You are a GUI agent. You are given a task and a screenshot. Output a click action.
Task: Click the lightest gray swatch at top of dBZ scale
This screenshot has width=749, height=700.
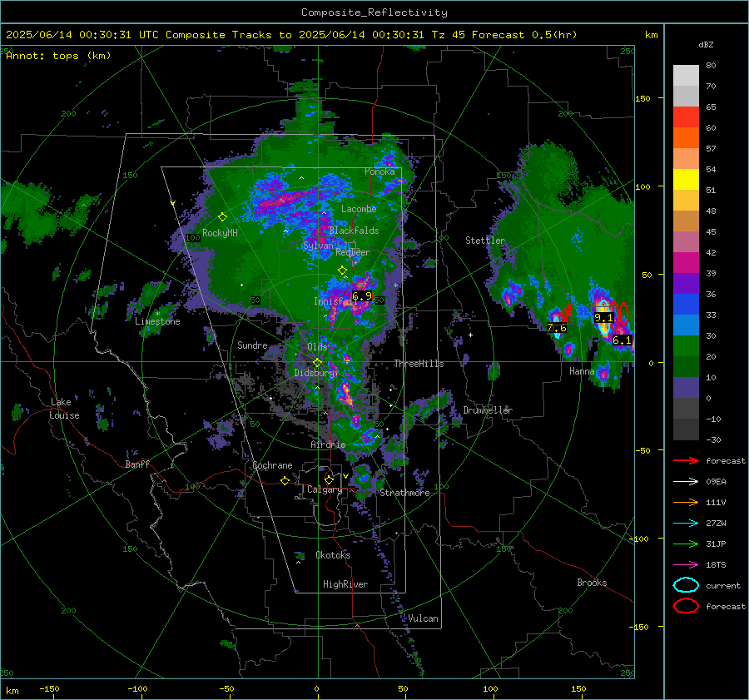coord(686,76)
